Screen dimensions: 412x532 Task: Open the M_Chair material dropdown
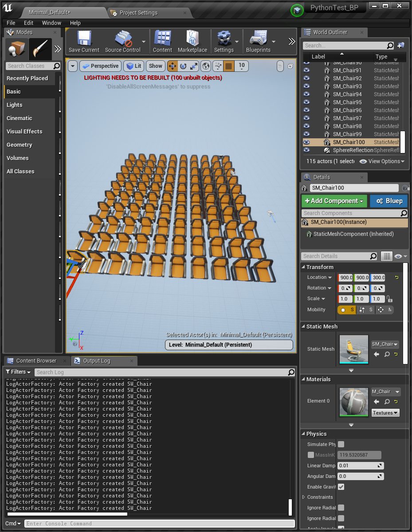coord(386,392)
